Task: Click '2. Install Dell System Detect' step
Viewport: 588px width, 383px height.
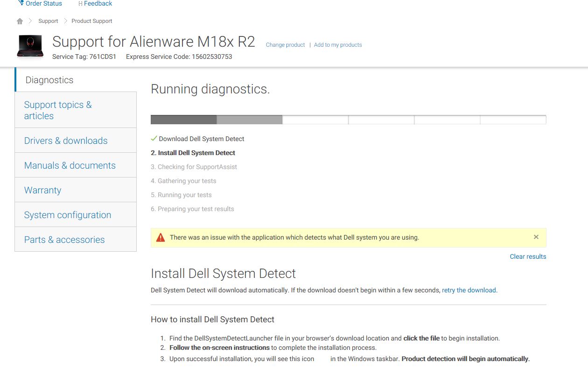Action: click(x=193, y=153)
